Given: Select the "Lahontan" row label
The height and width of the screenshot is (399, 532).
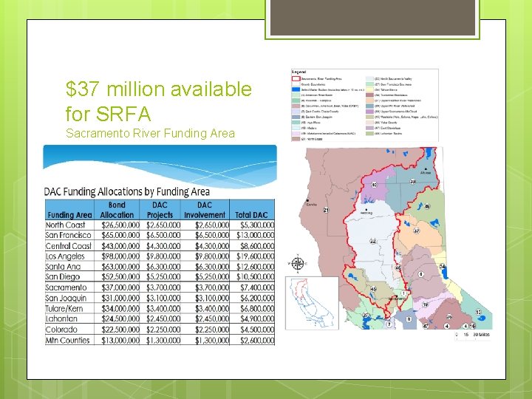Looking at the screenshot, I should [x=61, y=318].
